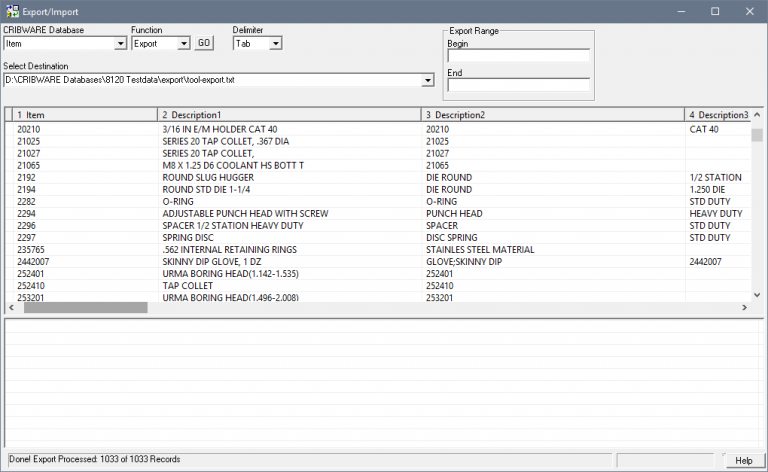Open the Delimiter dropdown set to Tab
768x472 pixels.
[276, 44]
